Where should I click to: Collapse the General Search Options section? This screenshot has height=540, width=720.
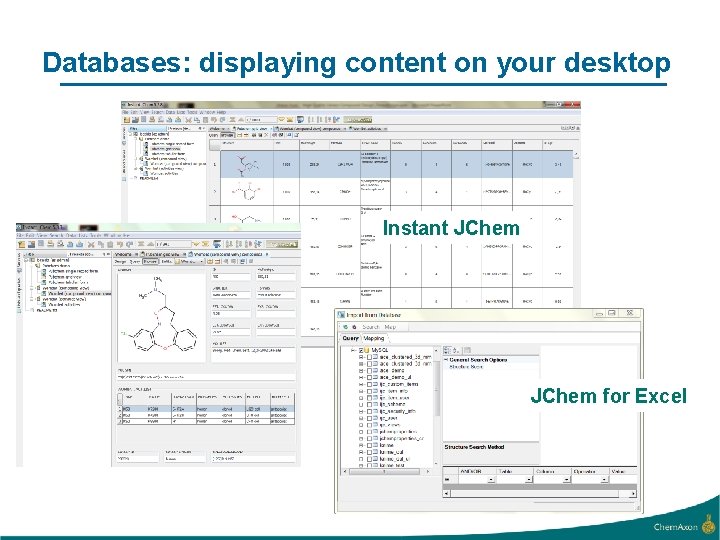tap(446, 360)
